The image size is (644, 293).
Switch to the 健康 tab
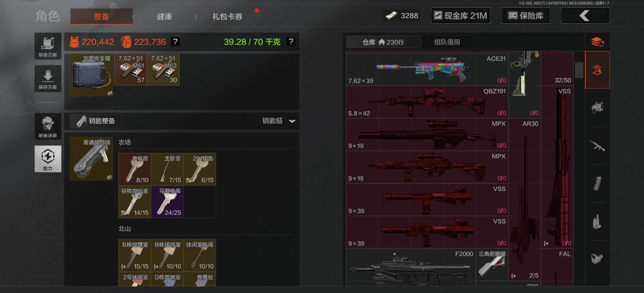tap(164, 16)
